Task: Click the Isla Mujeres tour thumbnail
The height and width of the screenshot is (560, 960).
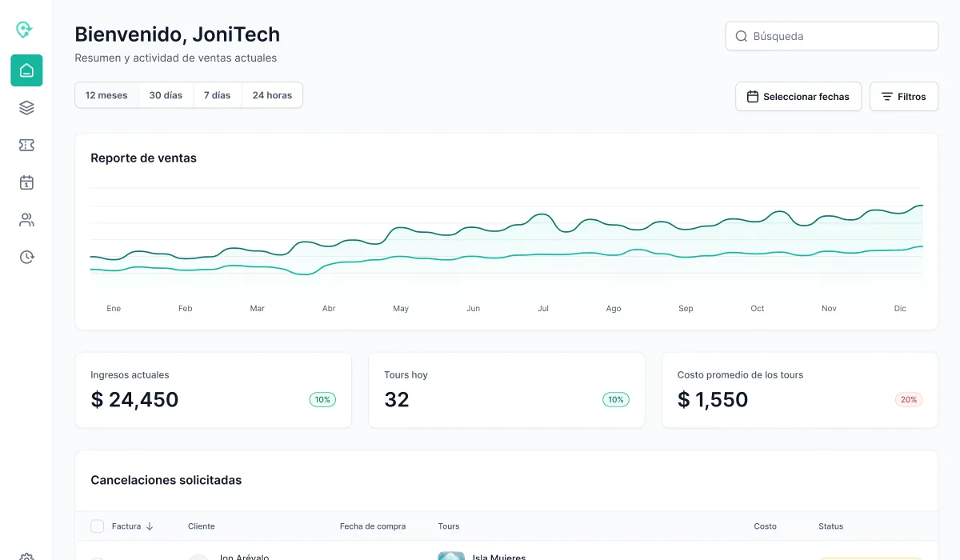Action: tap(451, 556)
